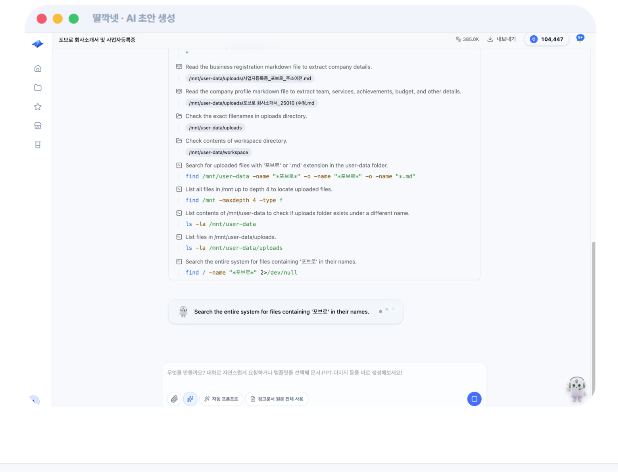Click the terminal icon beside 'List files in /mnt/user-data/uploads'
This screenshot has width=618, height=472.
179,237
